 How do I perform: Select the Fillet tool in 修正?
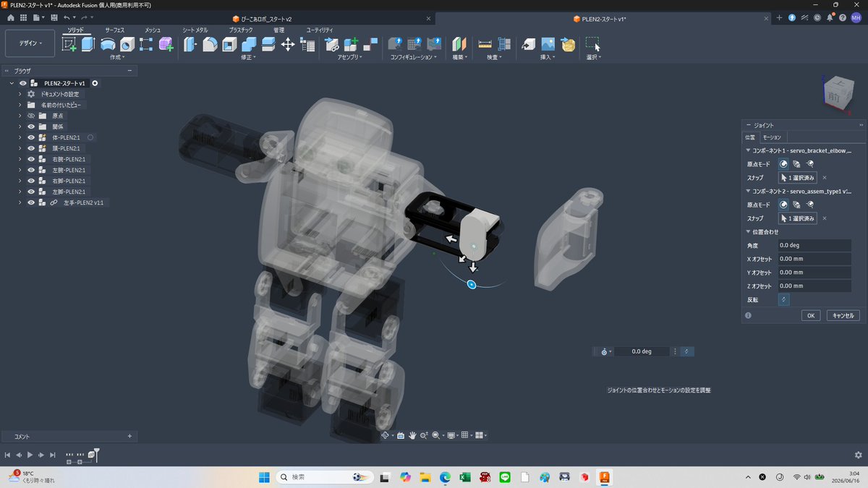210,44
